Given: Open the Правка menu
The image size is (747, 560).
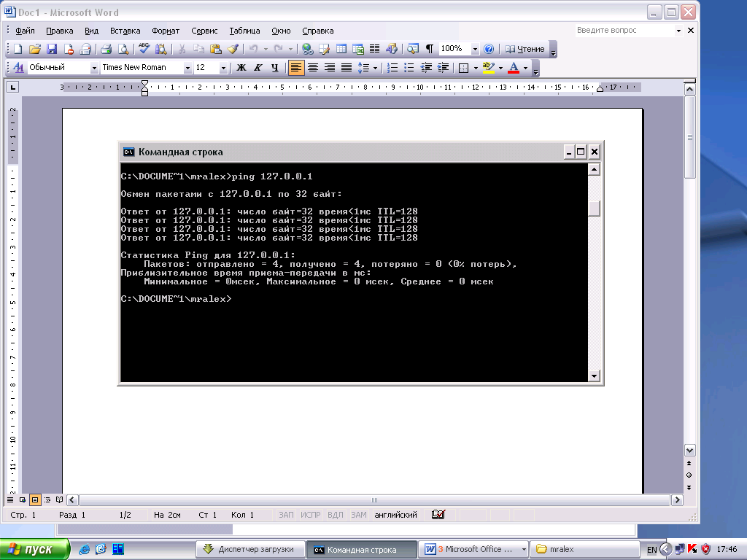Looking at the screenshot, I should coord(60,31).
